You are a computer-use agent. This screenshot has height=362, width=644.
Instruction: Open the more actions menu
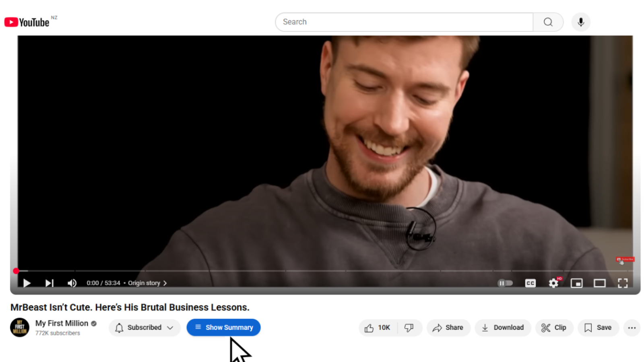pyautogui.click(x=632, y=328)
